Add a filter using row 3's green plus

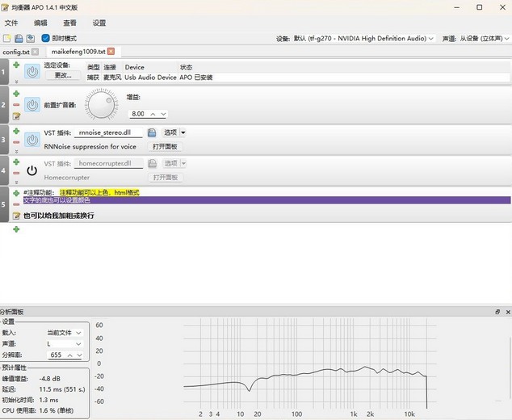16,132
